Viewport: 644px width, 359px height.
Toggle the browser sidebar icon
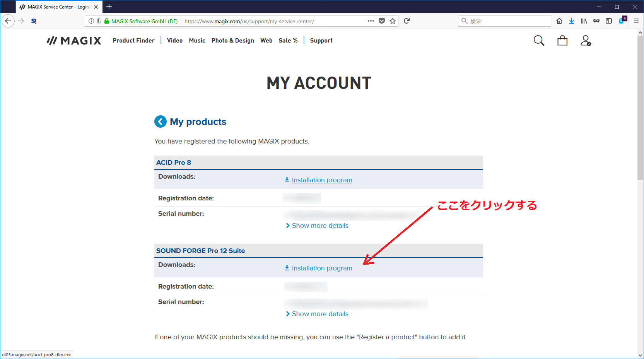click(x=609, y=21)
